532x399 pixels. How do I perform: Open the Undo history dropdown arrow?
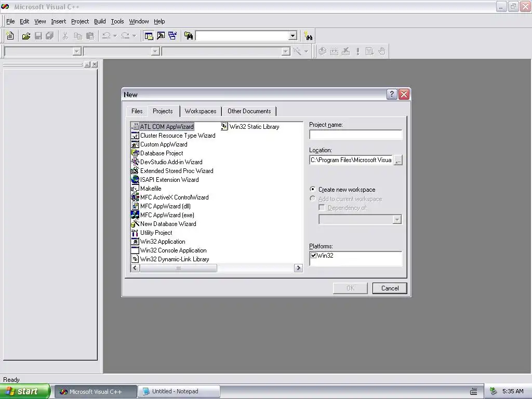(115, 36)
